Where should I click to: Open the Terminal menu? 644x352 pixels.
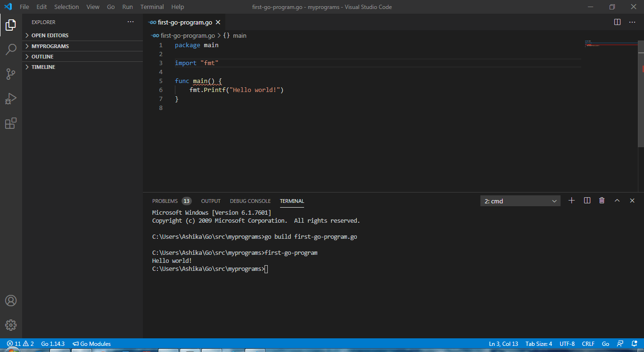(152, 7)
